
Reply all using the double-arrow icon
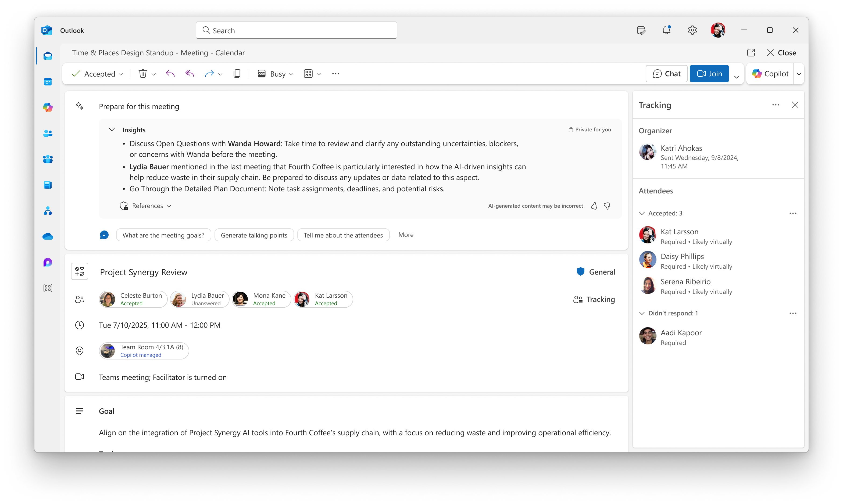point(189,73)
